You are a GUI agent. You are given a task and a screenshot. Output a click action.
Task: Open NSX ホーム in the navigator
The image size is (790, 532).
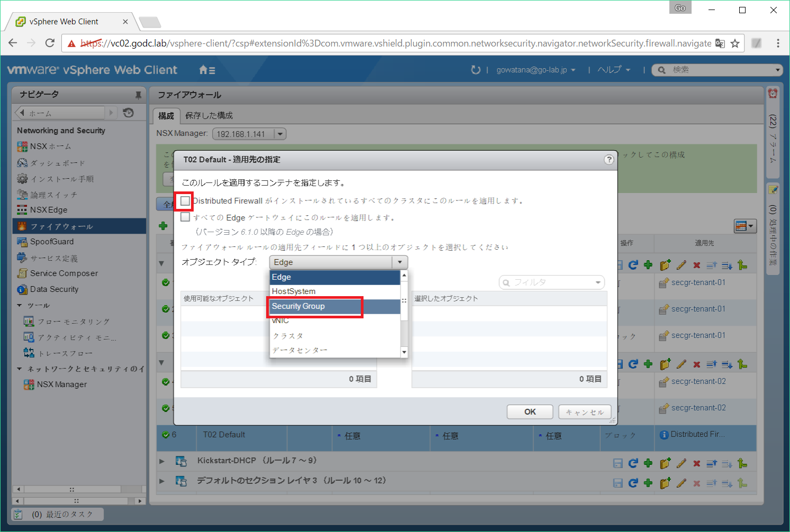[x=50, y=146]
